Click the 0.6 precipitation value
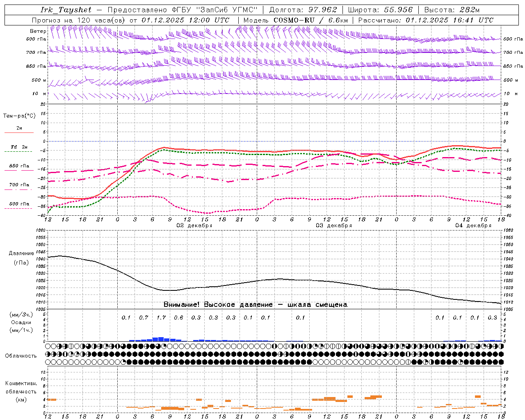Viewport: 525px width, 420px height. 178,317
